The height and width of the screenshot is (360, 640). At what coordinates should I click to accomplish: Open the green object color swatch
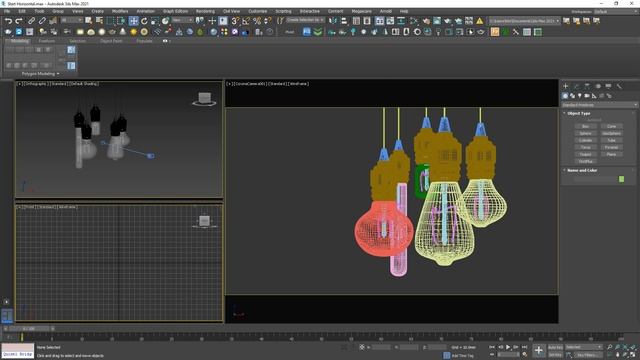point(621,179)
